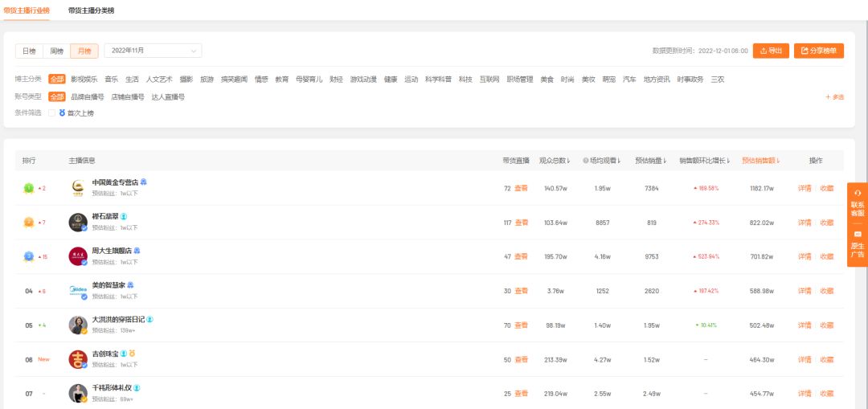Click the rank 1 medal badge
The height and width of the screenshot is (409, 868).
click(x=29, y=188)
